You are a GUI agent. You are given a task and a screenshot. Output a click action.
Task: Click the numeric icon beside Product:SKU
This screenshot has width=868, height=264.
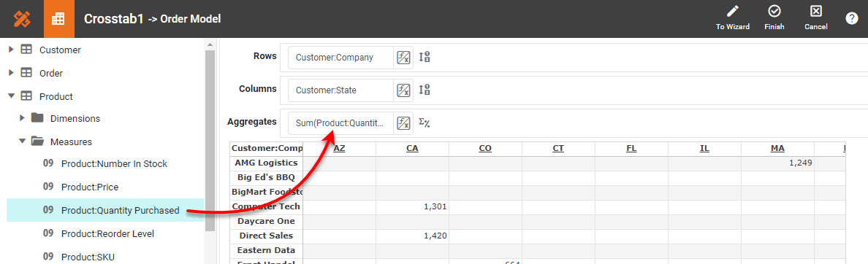48,257
